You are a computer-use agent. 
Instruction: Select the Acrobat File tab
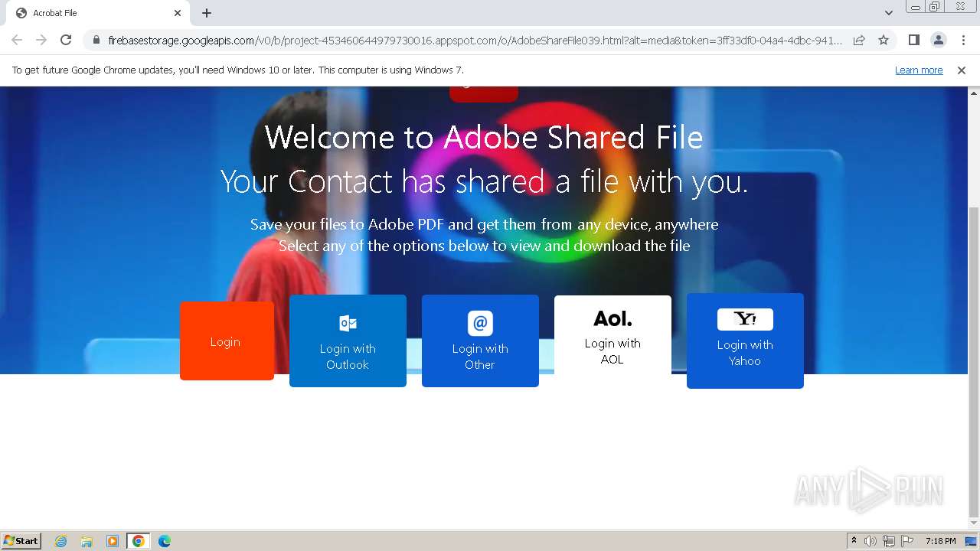pyautogui.click(x=98, y=13)
